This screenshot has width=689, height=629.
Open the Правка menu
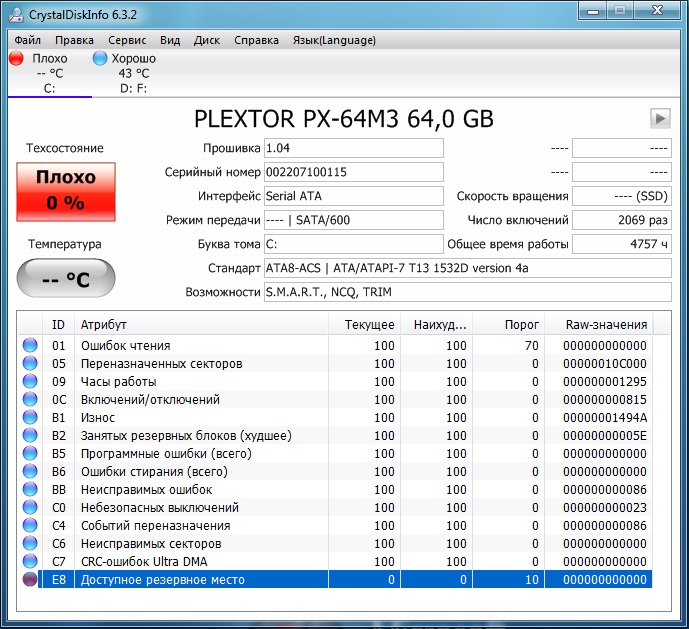(x=74, y=40)
